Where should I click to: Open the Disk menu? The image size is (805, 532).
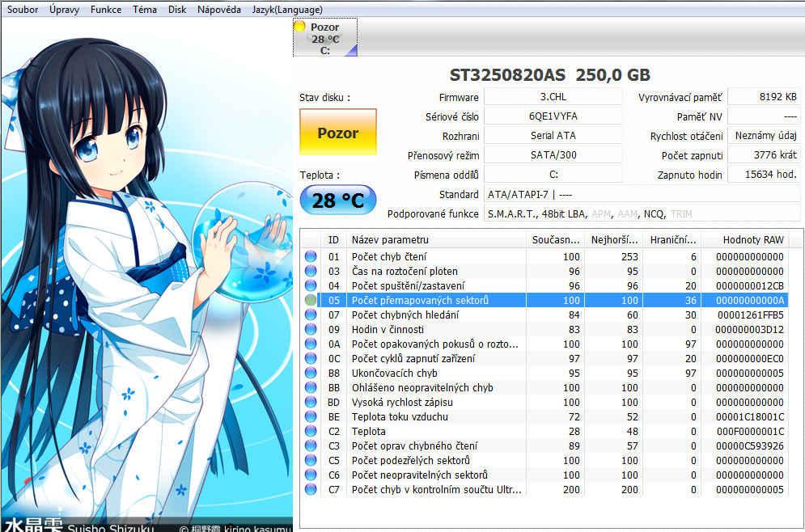click(x=177, y=9)
